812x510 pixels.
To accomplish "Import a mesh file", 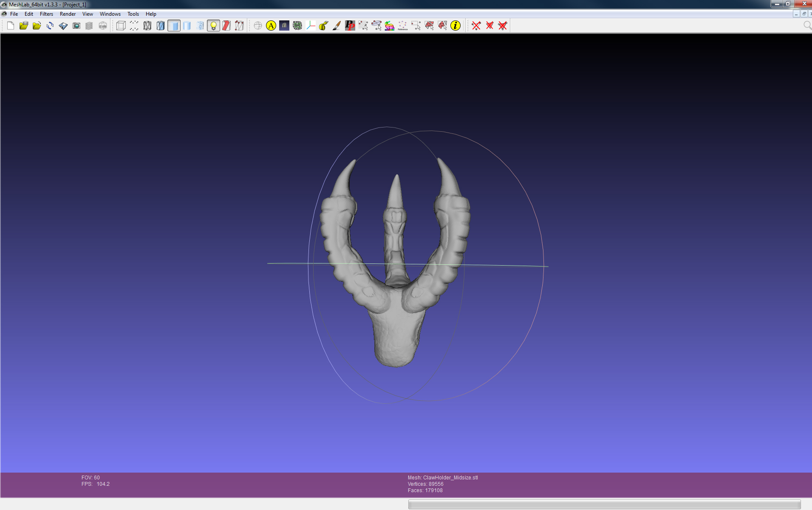I will 37,25.
